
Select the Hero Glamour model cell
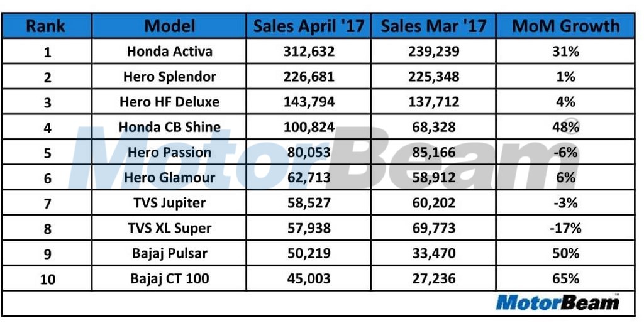pyautogui.click(x=169, y=177)
